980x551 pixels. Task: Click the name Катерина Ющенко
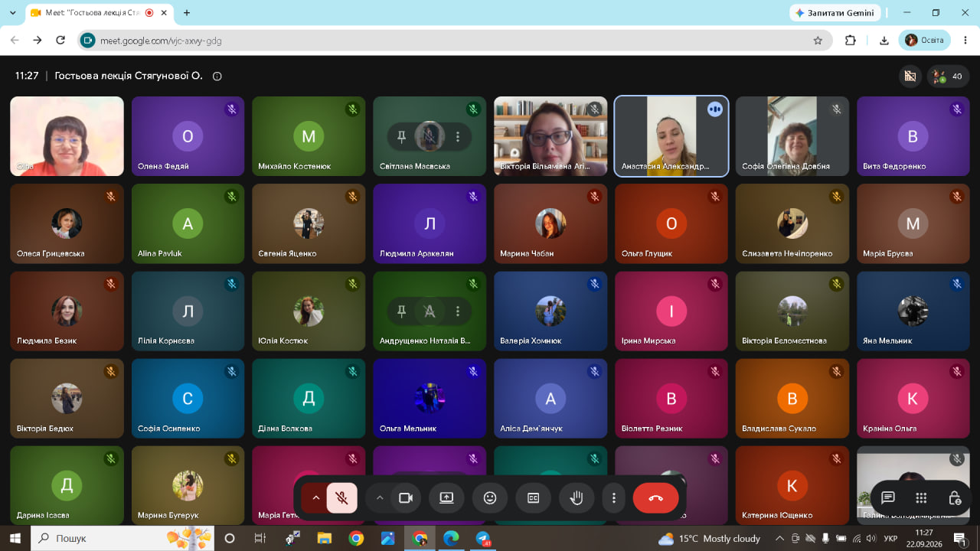click(x=777, y=515)
